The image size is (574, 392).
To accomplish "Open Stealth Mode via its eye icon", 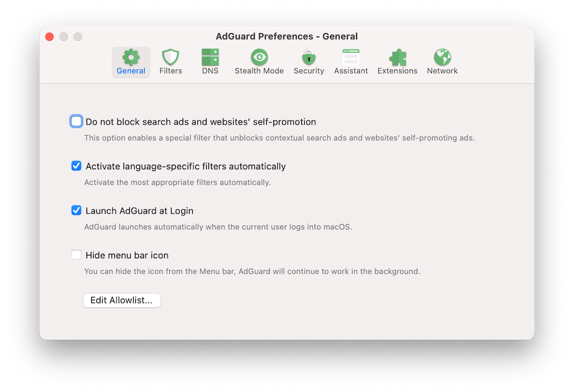I will point(259,57).
